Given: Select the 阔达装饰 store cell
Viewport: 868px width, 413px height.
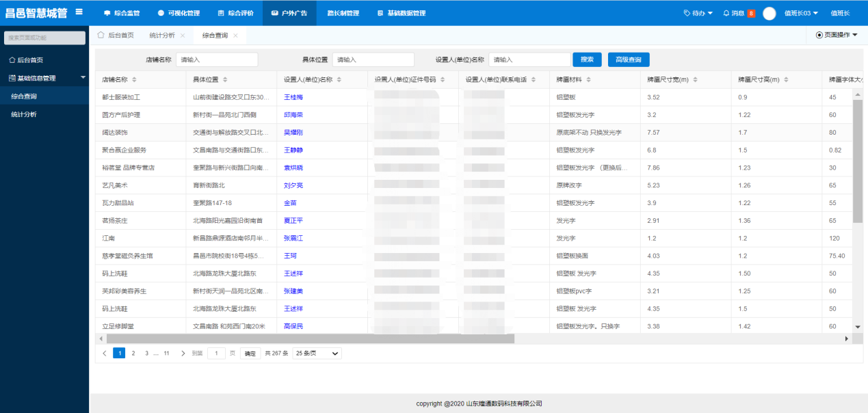Looking at the screenshot, I should [x=140, y=133].
